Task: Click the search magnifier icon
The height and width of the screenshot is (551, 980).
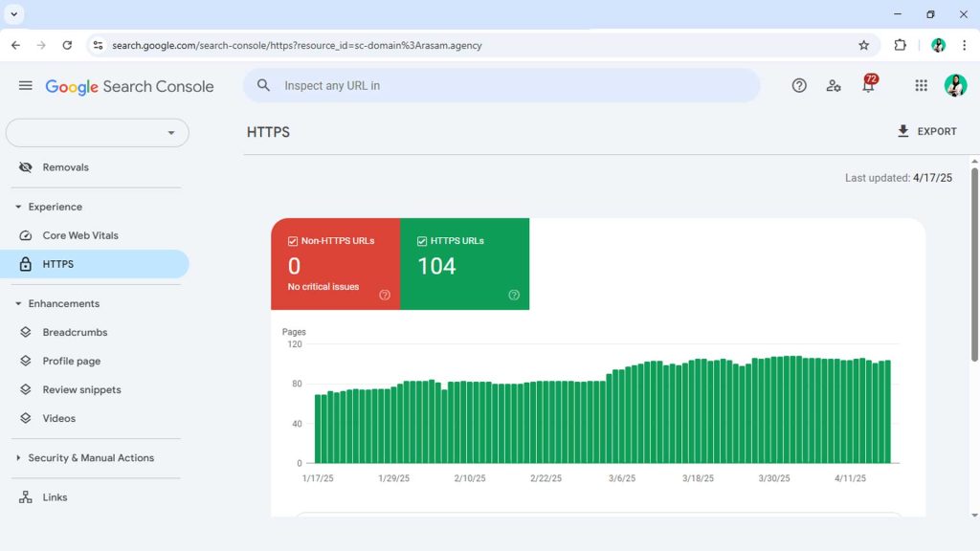Action: 263,85
